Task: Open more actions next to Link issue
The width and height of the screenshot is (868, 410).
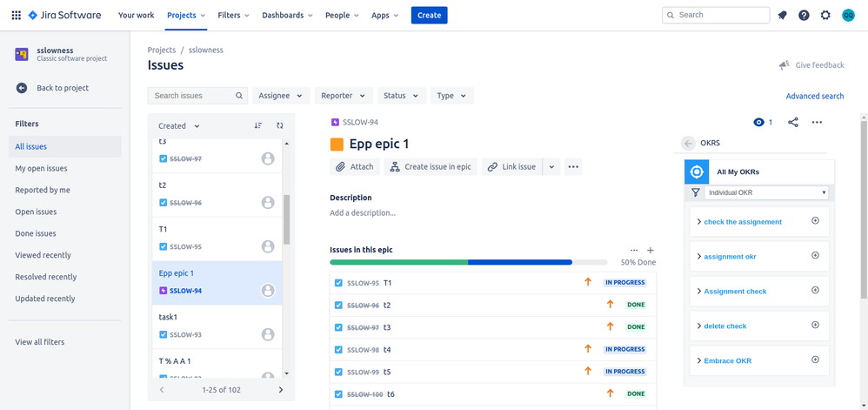Action: pyautogui.click(x=573, y=167)
